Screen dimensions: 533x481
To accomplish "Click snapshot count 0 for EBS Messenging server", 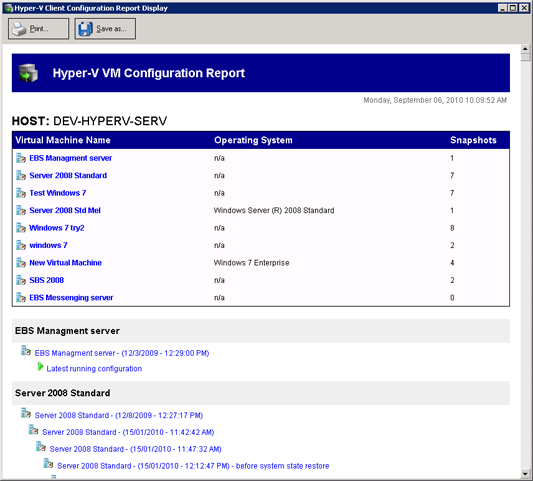I will tap(452, 298).
